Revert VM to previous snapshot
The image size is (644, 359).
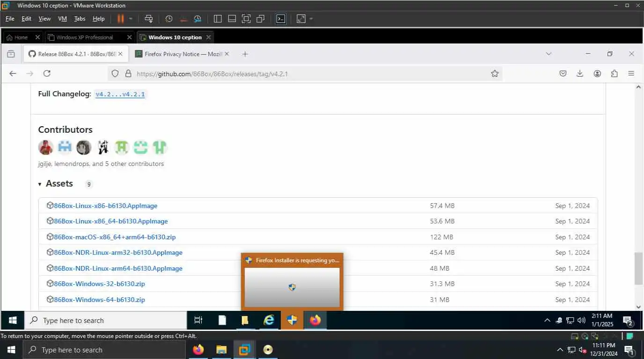tap(183, 19)
